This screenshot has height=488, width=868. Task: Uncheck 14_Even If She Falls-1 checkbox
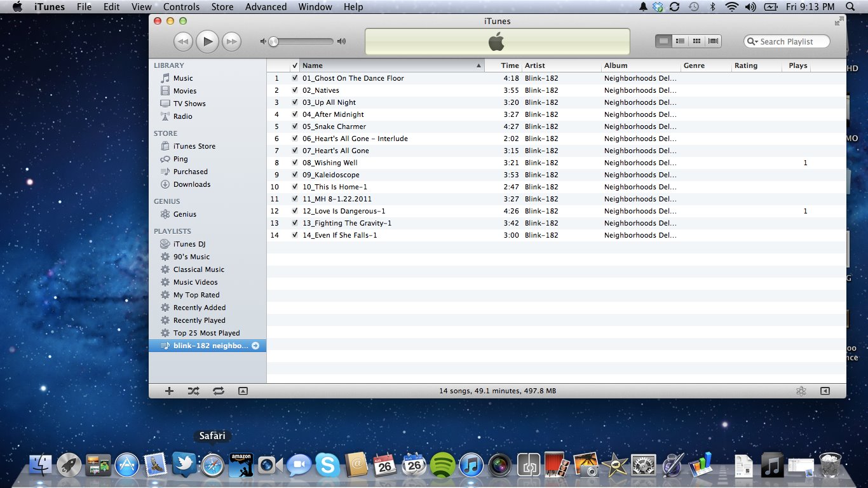295,235
